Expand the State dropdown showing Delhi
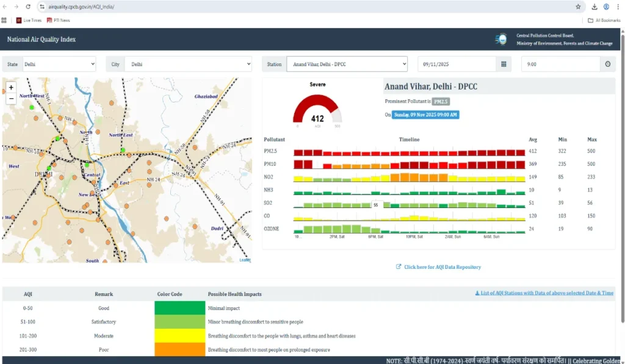 tap(59, 64)
